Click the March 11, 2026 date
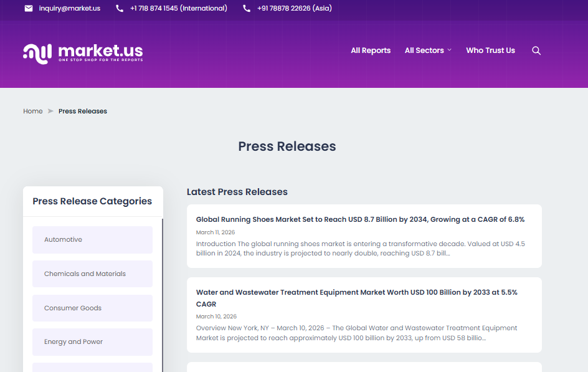The height and width of the screenshot is (372, 588). (x=216, y=232)
